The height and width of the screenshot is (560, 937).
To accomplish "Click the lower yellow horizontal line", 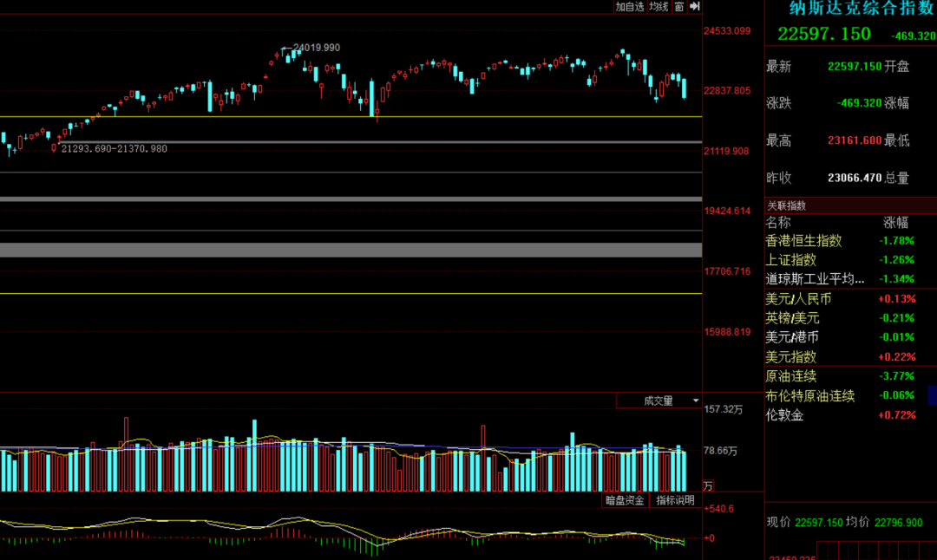I will [x=351, y=293].
